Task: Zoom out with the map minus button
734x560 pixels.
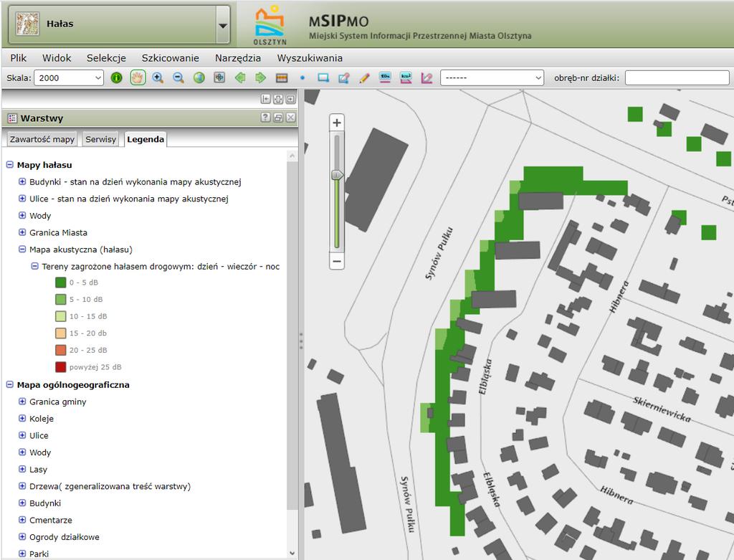Action: point(337,261)
